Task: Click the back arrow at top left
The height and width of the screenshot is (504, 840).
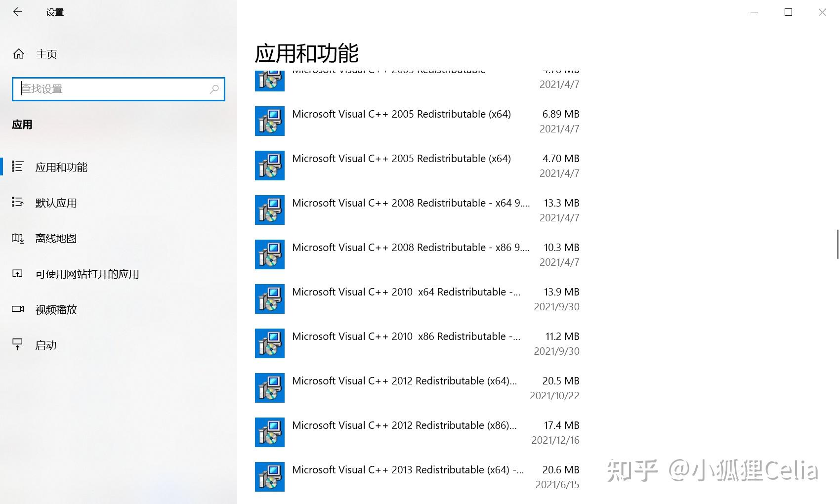Action: pyautogui.click(x=18, y=12)
